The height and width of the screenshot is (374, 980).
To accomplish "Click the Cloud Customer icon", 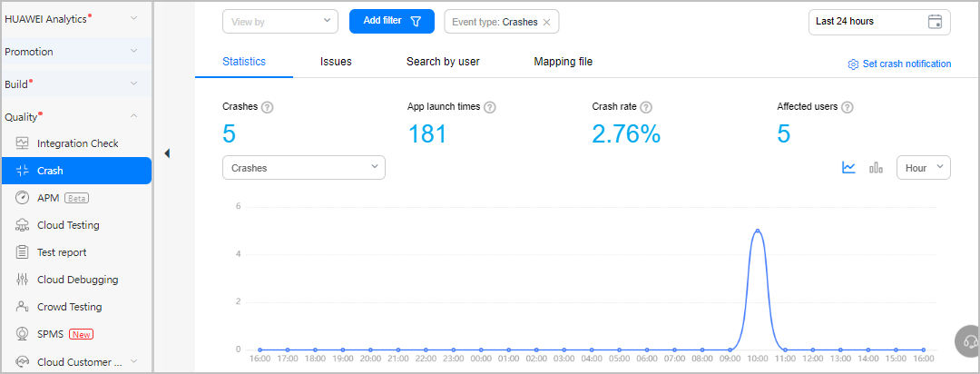I will coord(23,361).
